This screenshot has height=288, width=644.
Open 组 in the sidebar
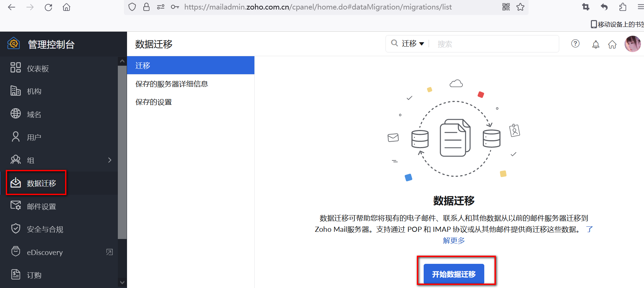point(59,160)
